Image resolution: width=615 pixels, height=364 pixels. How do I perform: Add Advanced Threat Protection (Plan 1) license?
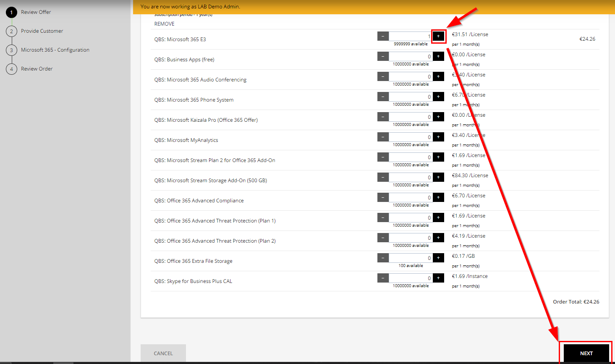(x=438, y=217)
